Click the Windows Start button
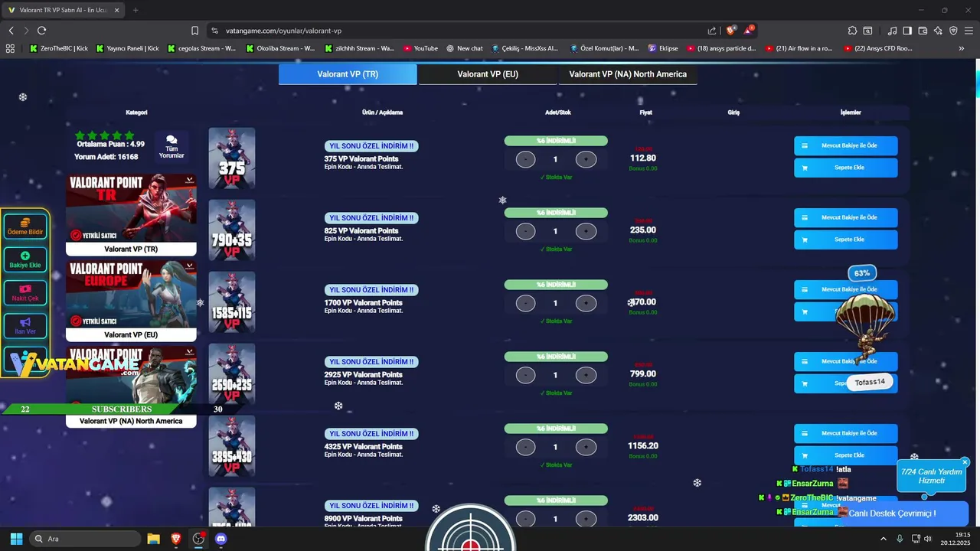 (16, 539)
